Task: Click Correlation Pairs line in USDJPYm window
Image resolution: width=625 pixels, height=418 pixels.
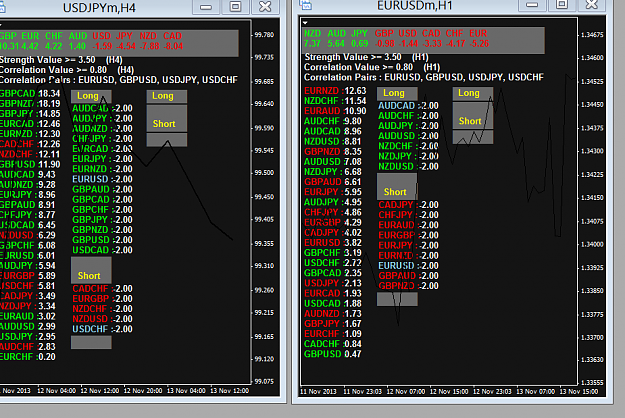Action: (119, 80)
